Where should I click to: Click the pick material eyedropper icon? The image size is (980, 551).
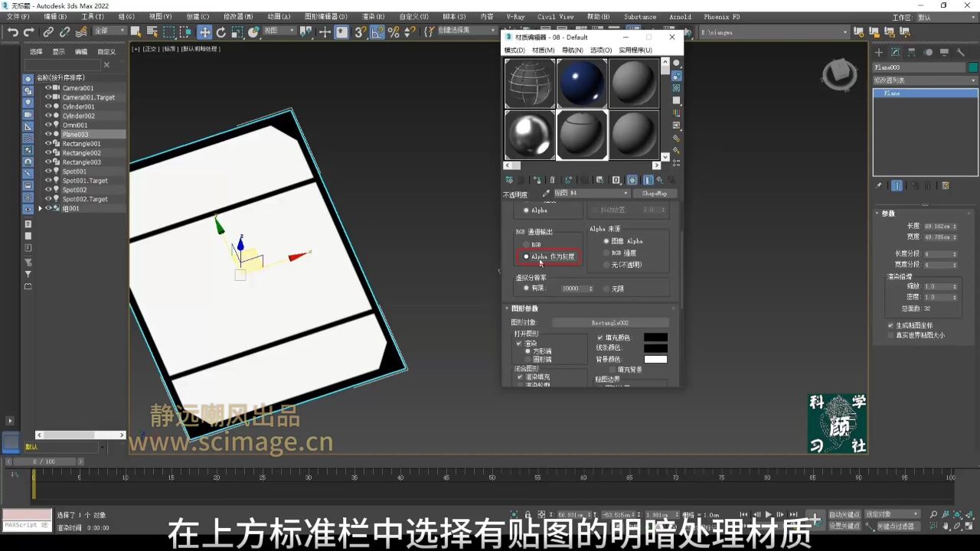(547, 194)
